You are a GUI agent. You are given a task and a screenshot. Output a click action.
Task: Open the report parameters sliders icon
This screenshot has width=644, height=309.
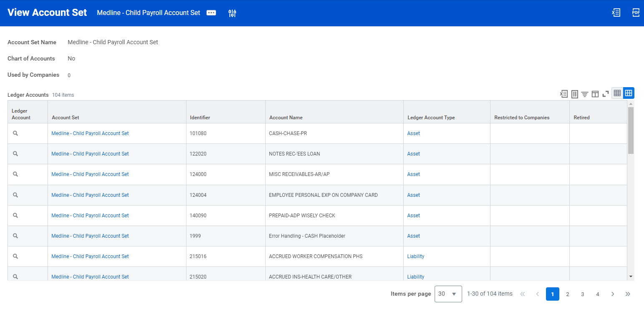pos(232,13)
